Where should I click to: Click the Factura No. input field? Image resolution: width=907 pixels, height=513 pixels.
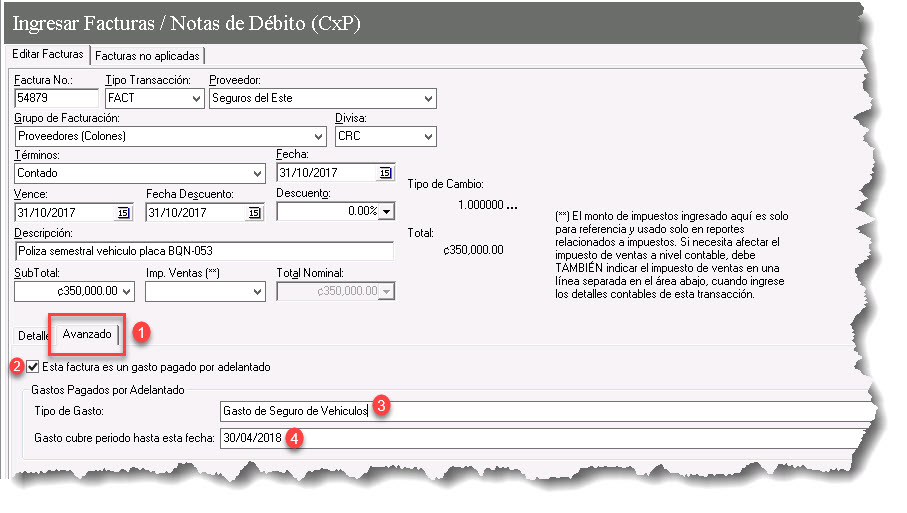56,98
